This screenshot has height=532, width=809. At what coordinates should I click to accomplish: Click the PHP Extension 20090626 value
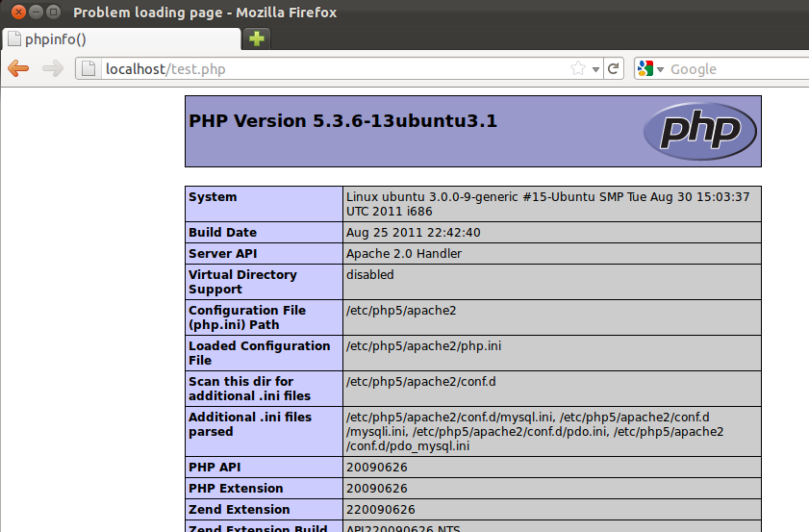tap(377, 489)
